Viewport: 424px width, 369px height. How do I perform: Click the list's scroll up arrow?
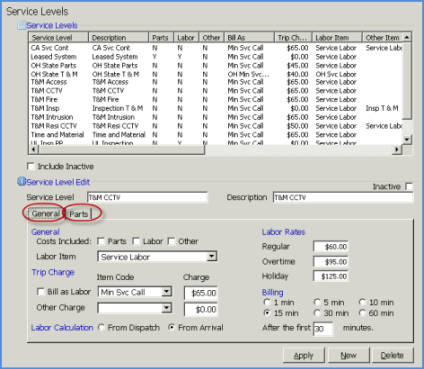tap(407, 37)
